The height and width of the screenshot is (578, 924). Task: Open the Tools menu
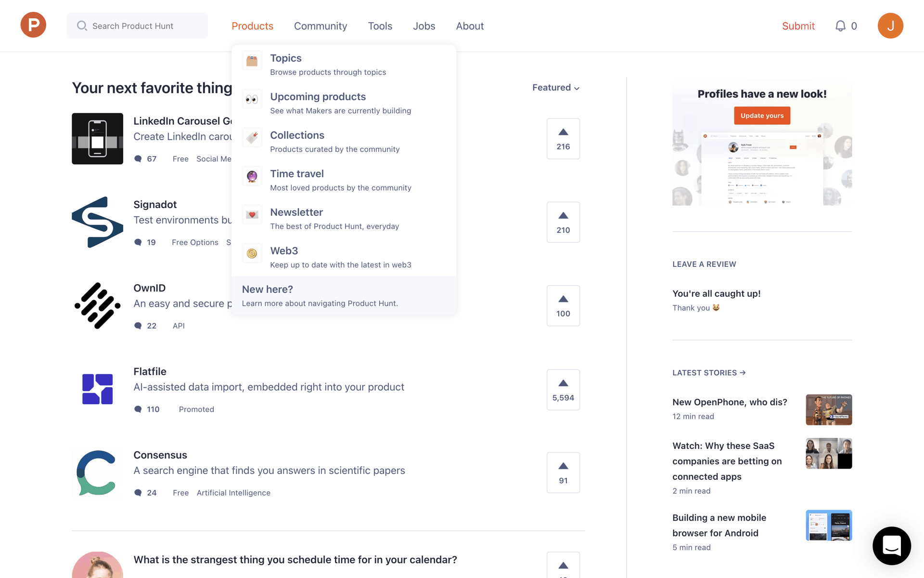pyautogui.click(x=380, y=26)
